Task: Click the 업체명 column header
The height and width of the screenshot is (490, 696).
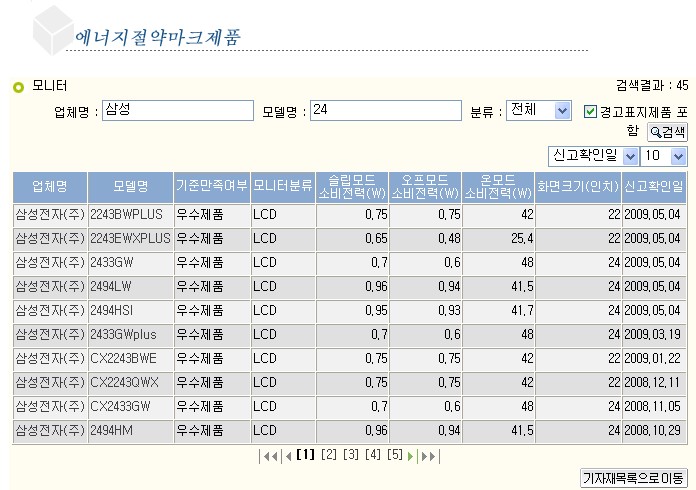Action: point(50,187)
